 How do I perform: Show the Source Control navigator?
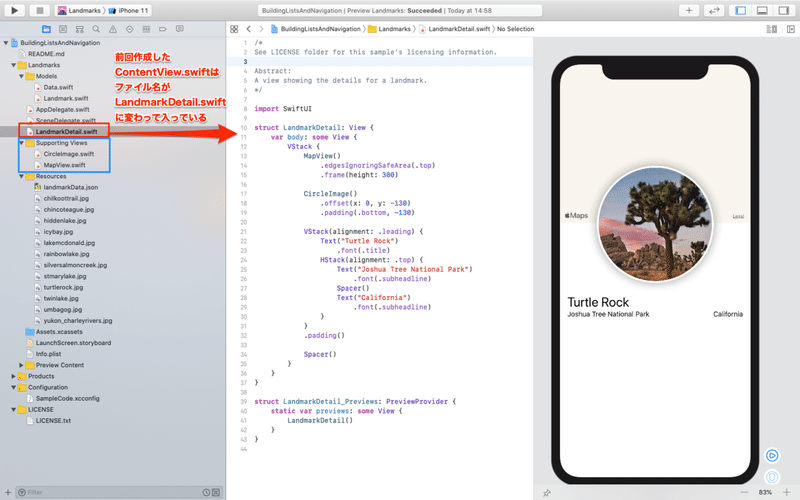(x=63, y=29)
